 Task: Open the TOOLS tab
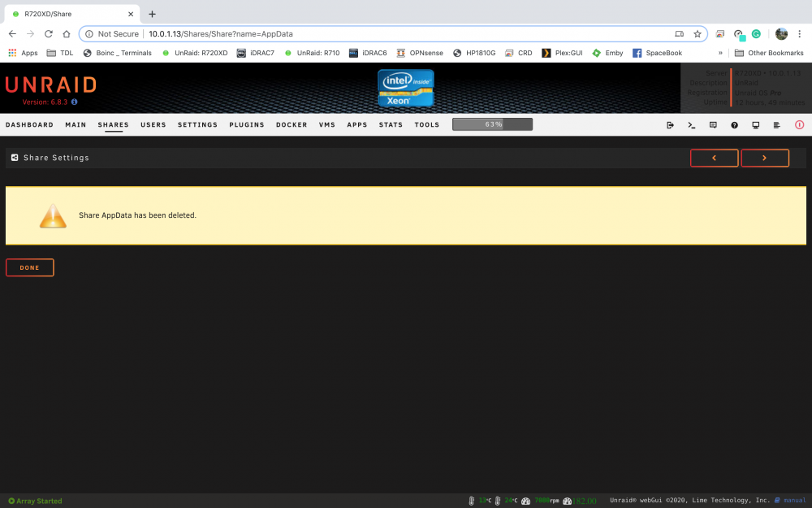(x=427, y=124)
